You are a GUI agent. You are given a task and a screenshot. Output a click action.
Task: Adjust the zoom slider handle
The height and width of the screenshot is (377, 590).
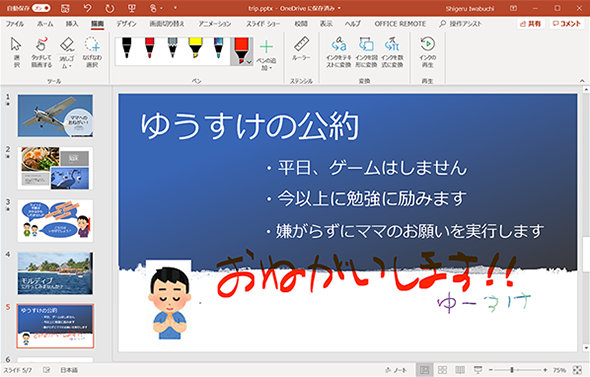512,370
